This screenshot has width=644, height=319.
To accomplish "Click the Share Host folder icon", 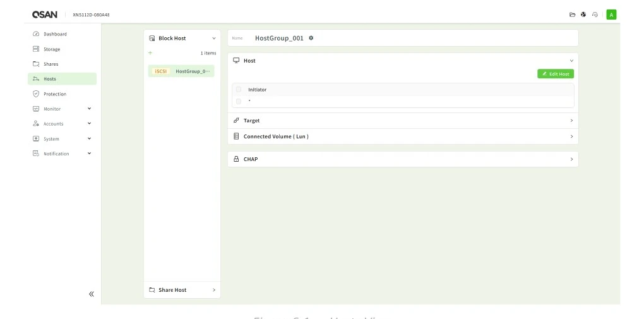I will (x=152, y=290).
